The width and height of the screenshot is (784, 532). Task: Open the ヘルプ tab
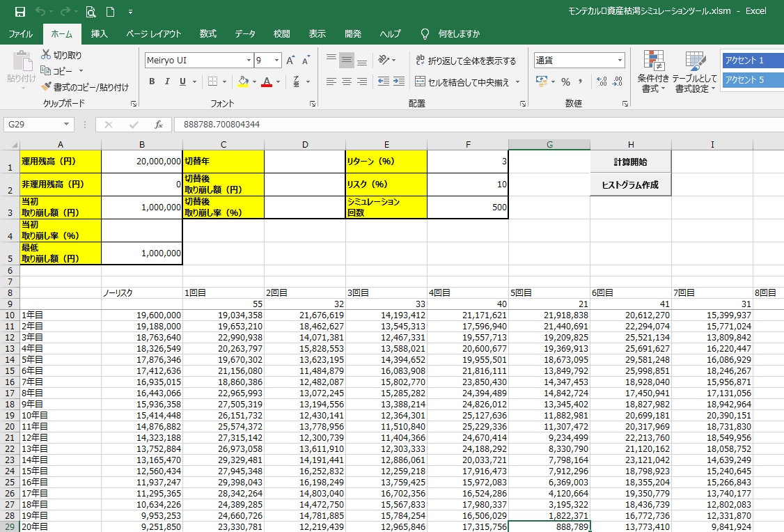point(390,33)
